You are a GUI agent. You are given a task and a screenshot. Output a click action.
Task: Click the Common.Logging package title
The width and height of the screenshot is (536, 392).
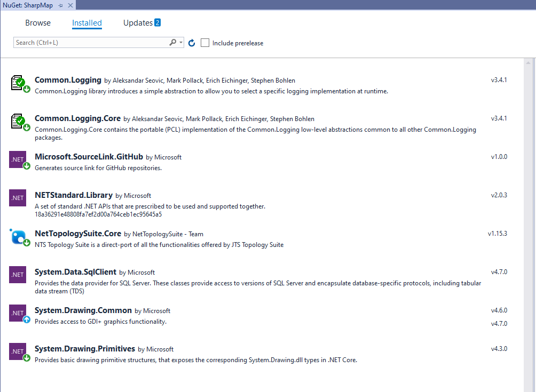(x=68, y=79)
